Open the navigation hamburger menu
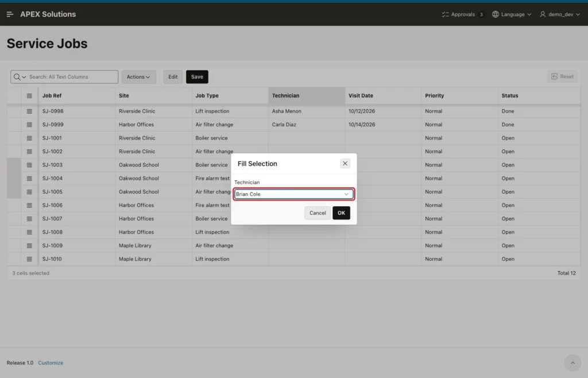This screenshot has height=378, width=588. [10, 14]
